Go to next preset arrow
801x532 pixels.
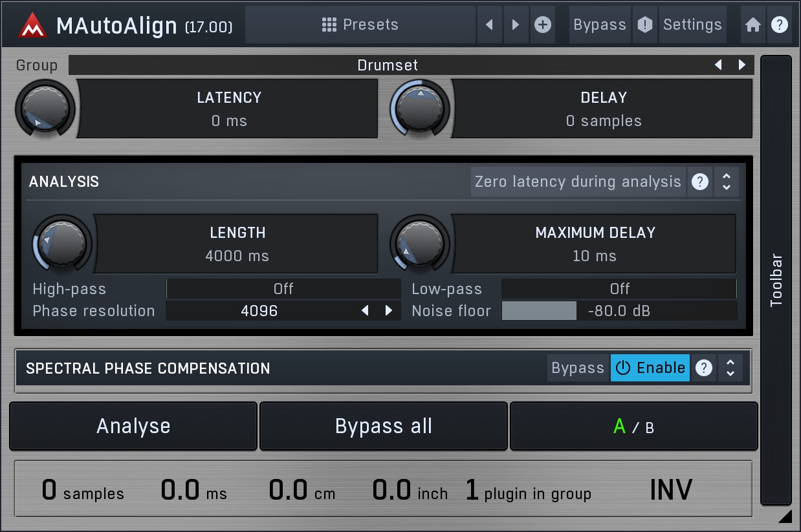[516, 25]
